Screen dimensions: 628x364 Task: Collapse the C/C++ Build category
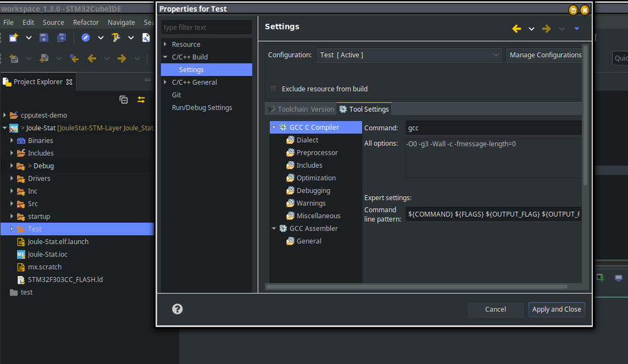point(165,57)
